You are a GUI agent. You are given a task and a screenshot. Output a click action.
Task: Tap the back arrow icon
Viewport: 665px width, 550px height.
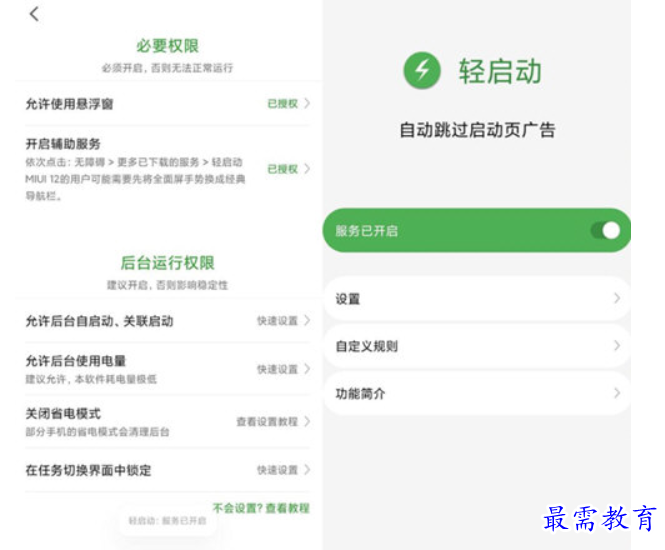(x=34, y=14)
